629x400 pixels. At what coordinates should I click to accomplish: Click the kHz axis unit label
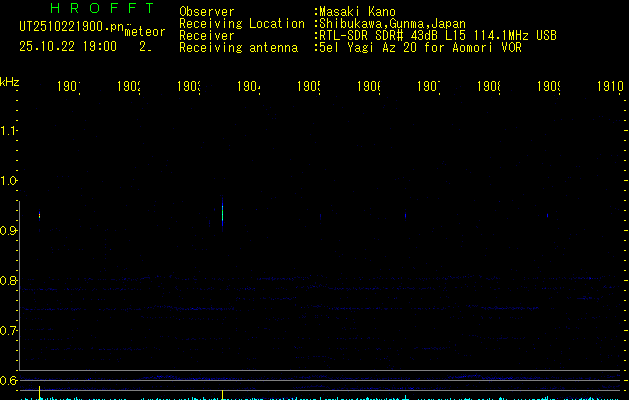[x=10, y=81]
